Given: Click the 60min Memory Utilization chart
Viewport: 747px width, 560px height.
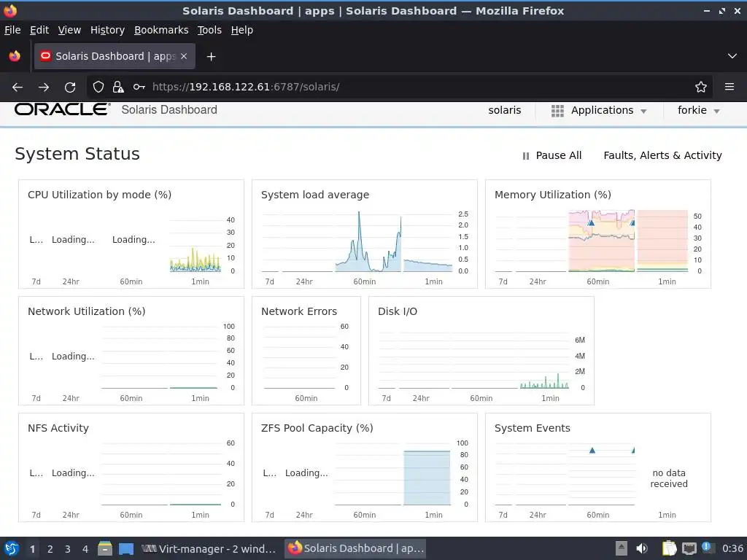Looking at the screenshot, I should click(601, 241).
